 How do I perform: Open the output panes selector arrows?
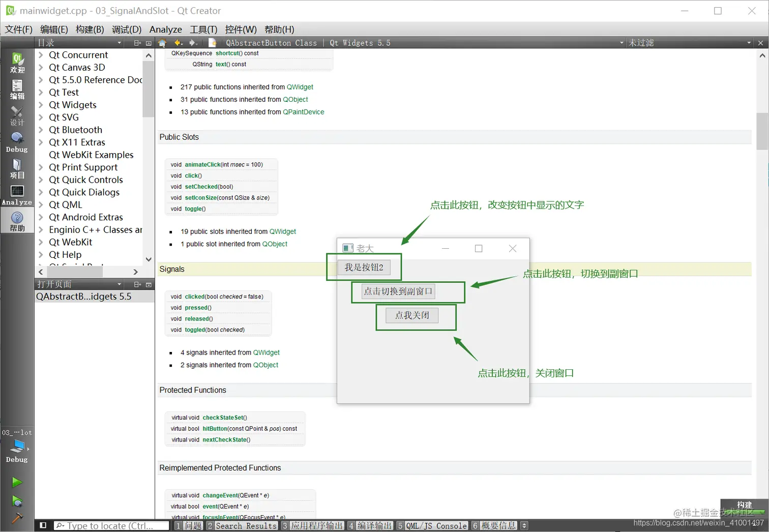[524, 526]
